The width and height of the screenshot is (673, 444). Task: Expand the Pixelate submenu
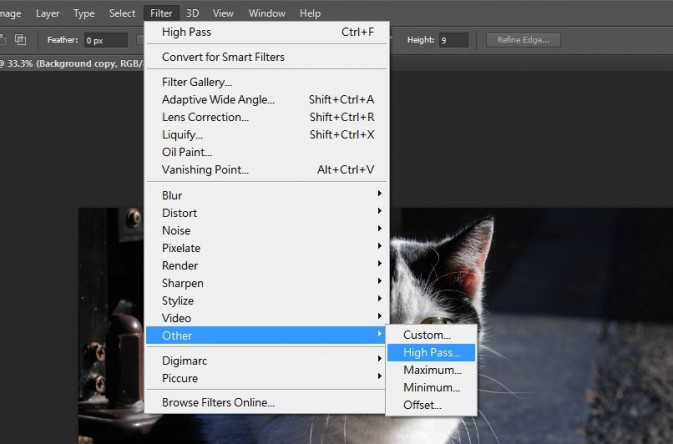point(267,249)
